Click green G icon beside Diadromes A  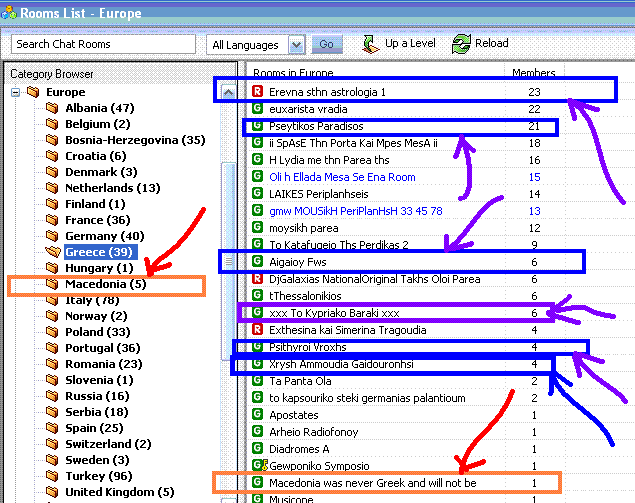258,448
